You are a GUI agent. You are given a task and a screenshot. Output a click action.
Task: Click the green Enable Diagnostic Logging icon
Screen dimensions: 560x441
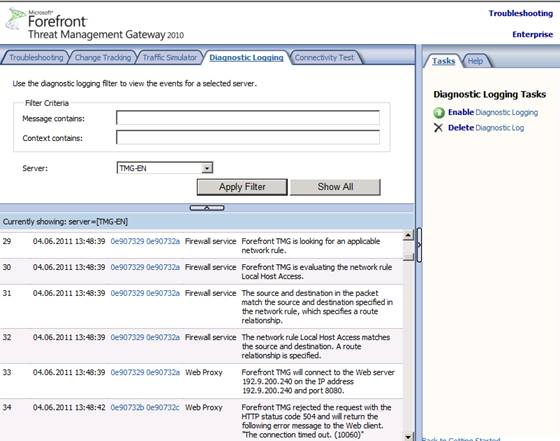(x=439, y=113)
